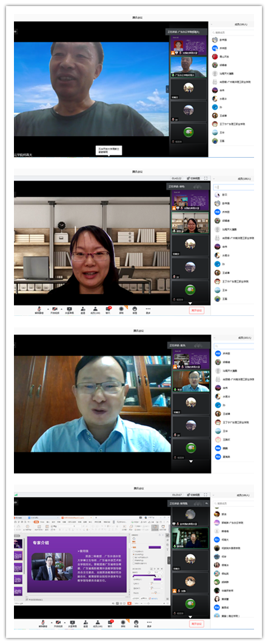Collapse thumbnail strip using arrow on sky-background video edge
This screenshot has width=268, height=644.
click(x=167, y=89)
